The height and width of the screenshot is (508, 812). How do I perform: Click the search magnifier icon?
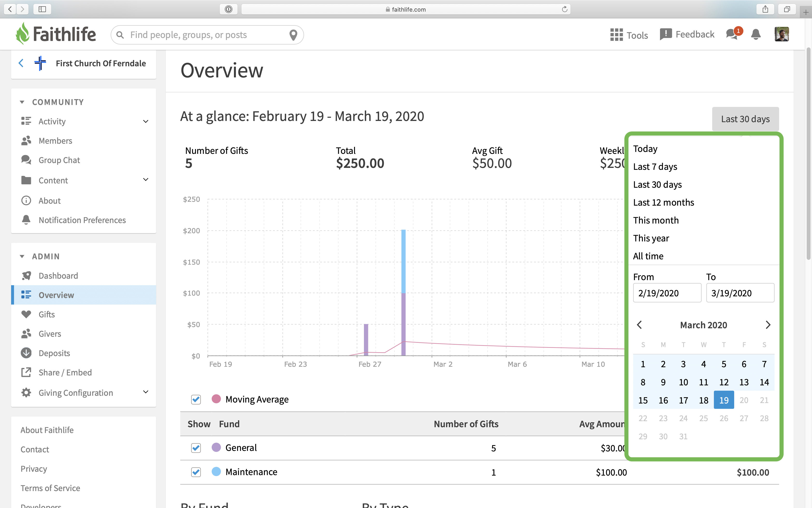[x=120, y=35]
